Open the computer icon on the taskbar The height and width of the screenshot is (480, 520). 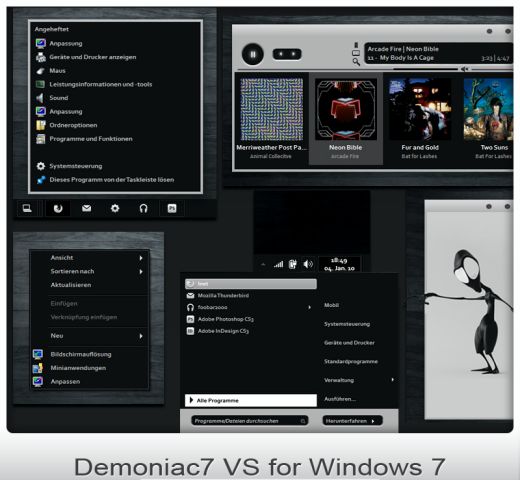(x=27, y=209)
